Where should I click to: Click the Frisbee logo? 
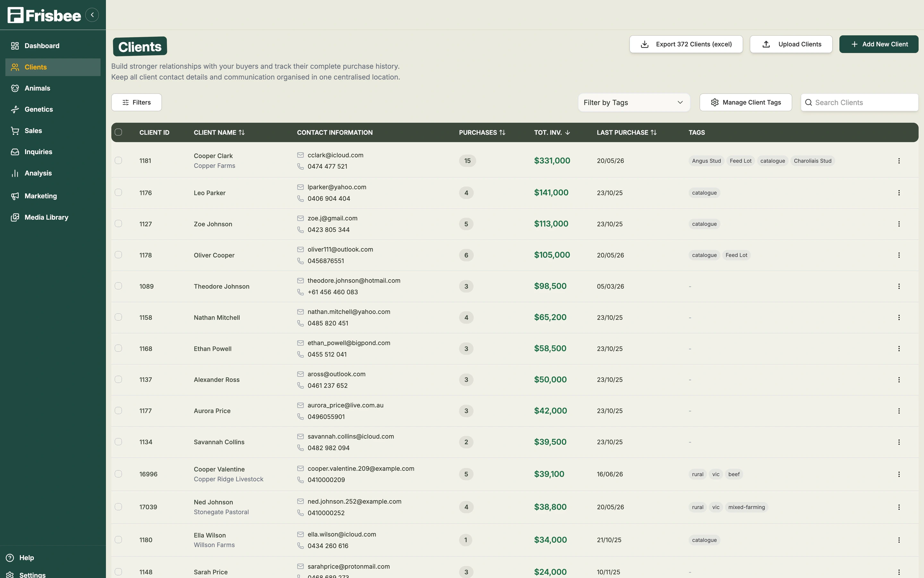click(44, 15)
